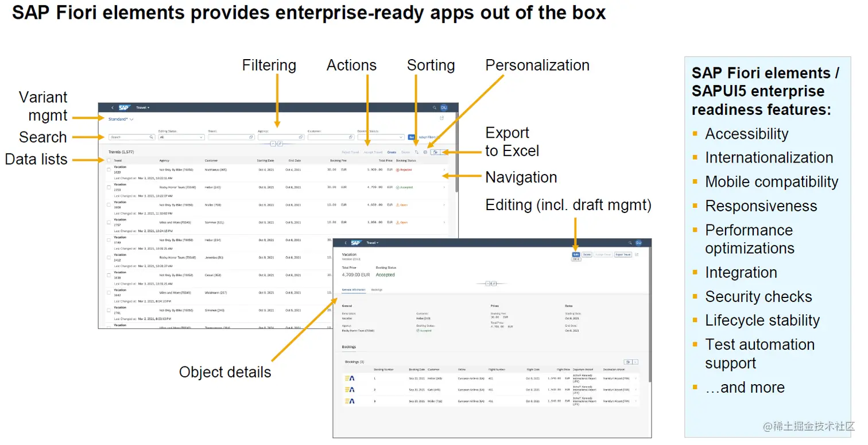This screenshot has height=445, width=868.
Task: Open the Travel title menu in list window
Action: pos(142,107)
